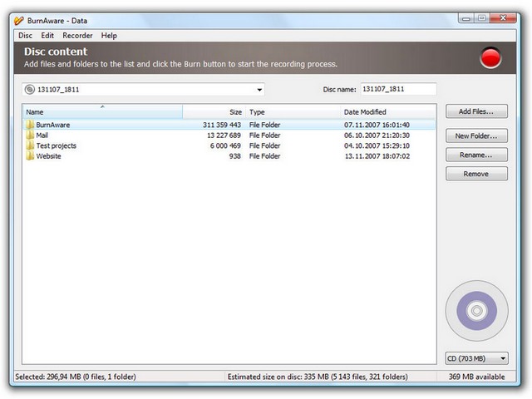This screenshot has height=399, width=532.
Task: Click the size value 938
Action: [234, 156]
